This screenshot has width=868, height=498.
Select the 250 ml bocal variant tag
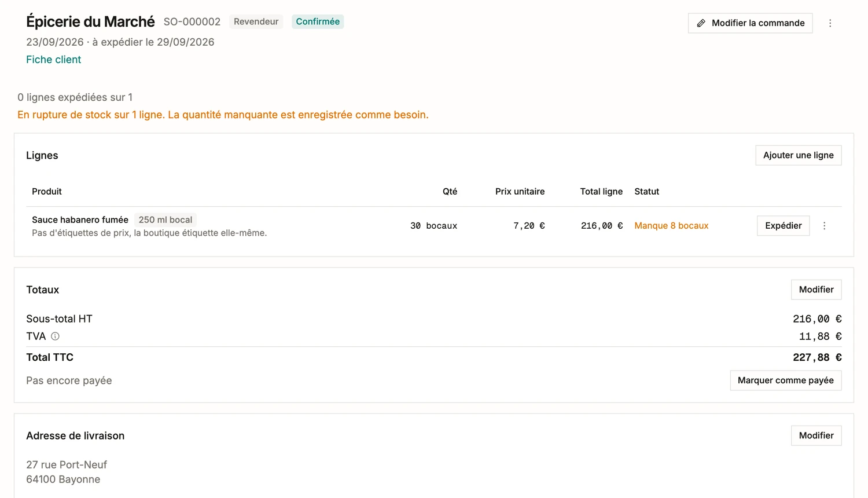click(x=165, y=220)
